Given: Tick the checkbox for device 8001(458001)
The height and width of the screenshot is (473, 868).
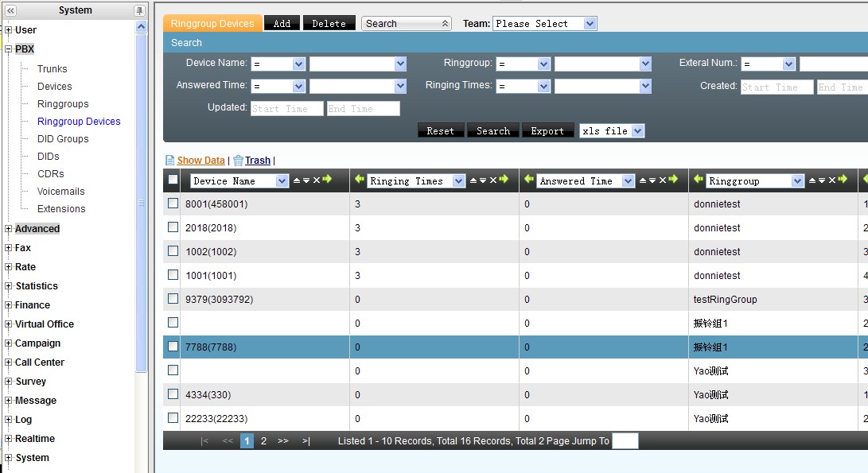Looking at the screenshot, I should [173, 204].
